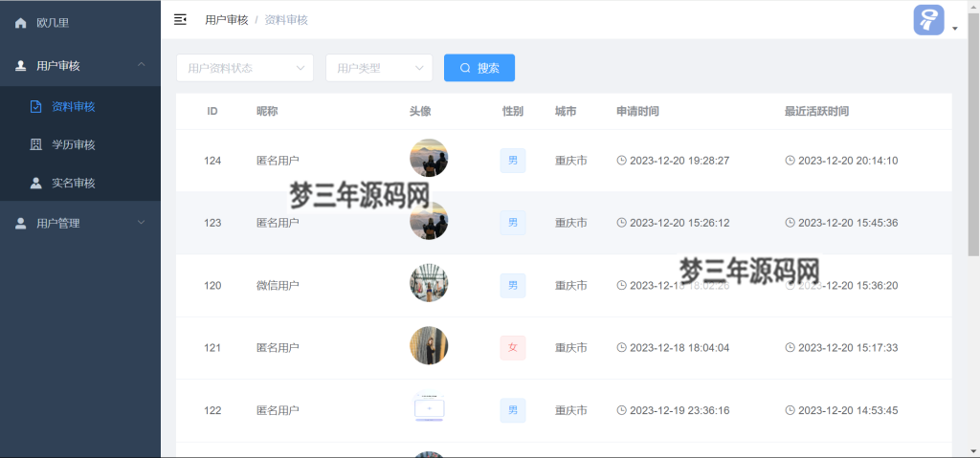Open the 学历审核 menu item
The width and height of the screenshot is (980, 458).
pos(74,144)
